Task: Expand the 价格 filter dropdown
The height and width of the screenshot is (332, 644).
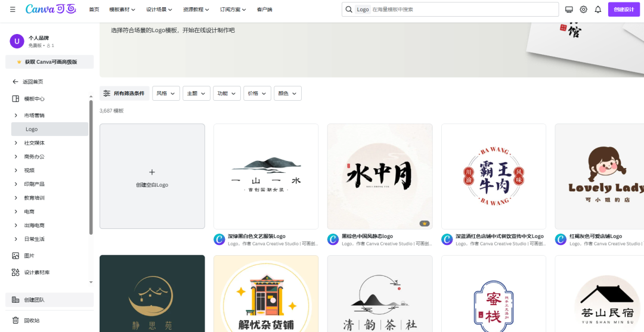Action: 257,93
